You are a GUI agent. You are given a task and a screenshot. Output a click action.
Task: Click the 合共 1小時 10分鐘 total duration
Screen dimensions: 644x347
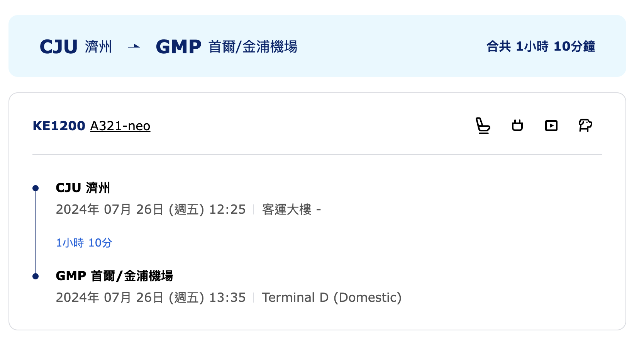point(541,46)
